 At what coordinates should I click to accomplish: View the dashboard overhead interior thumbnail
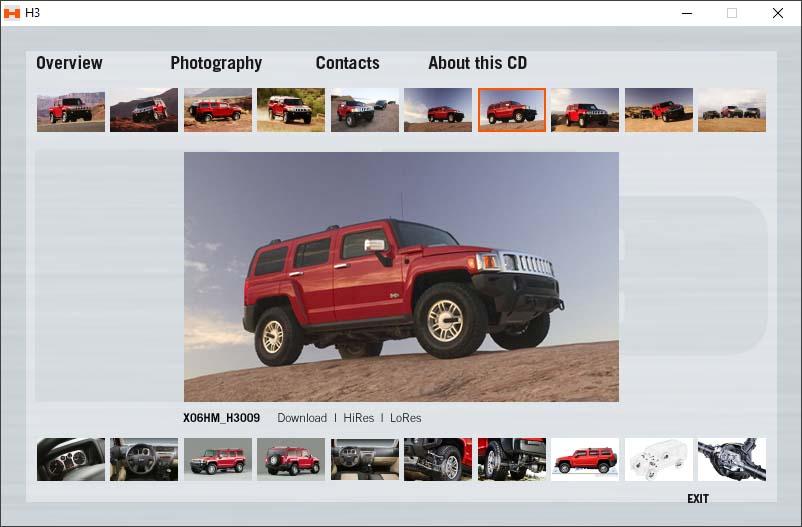point(365,459)
